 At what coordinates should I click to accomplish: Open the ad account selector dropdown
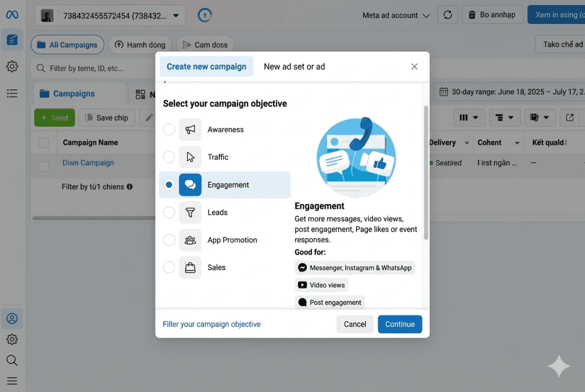pyautogui.click(x=110, y=15)
